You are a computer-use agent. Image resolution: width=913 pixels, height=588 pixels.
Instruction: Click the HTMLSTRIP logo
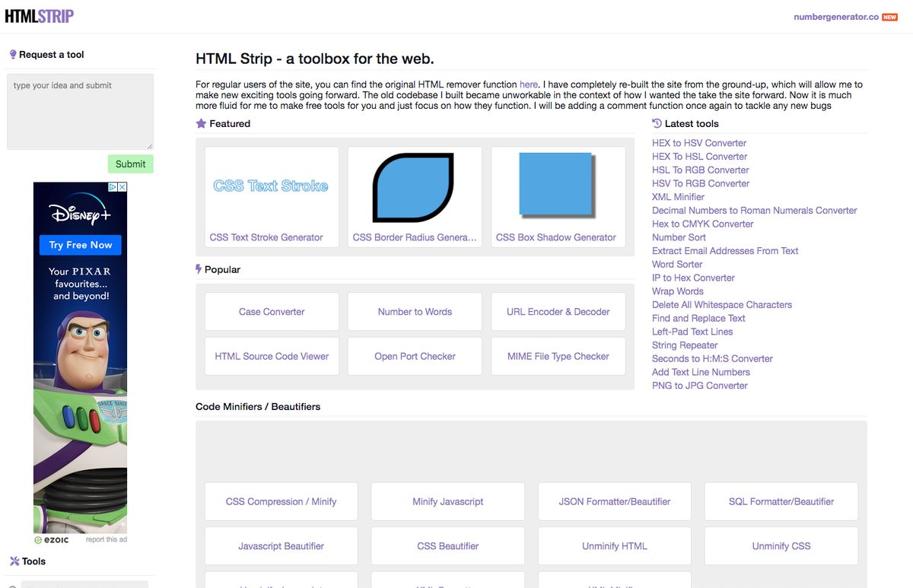[x=40, y=16]
